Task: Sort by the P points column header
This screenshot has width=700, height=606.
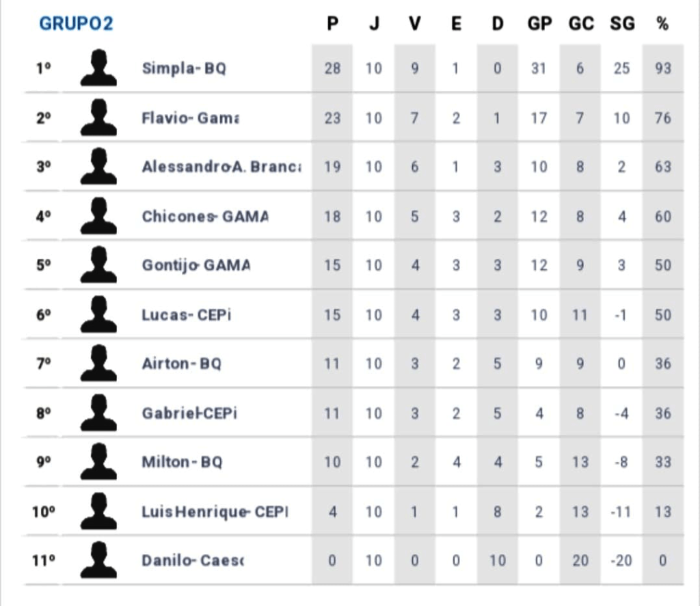Action: pos(332,25)
